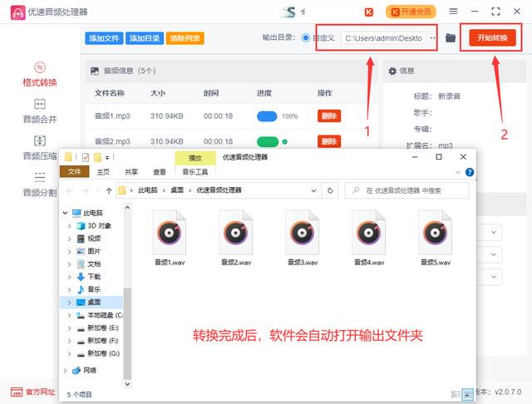
Task: Click the navigation pane scroll-down arrow
Action: pyautogui.click(x=127, y=384)
